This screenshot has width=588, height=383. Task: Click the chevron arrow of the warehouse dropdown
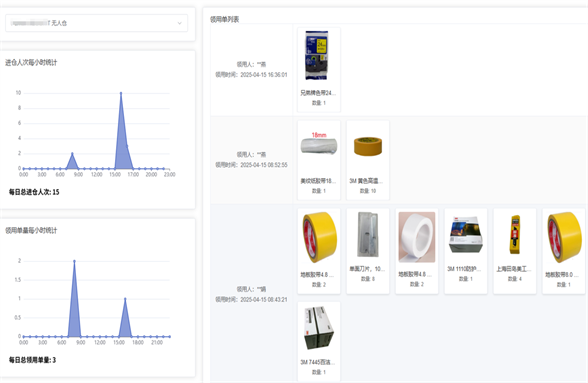(x=180, y=23)
